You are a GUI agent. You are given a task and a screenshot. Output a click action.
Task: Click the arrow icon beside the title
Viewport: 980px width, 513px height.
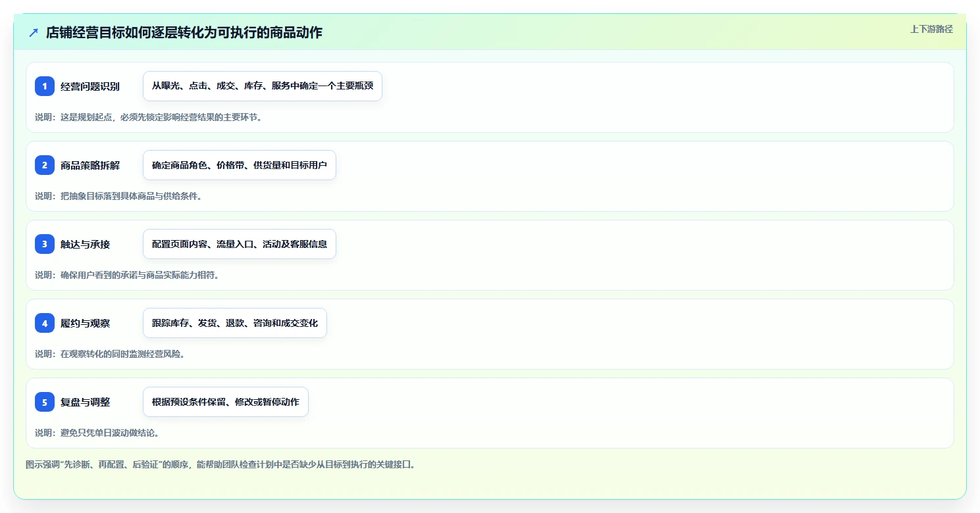pyautogui.click(x=34, y=33)
